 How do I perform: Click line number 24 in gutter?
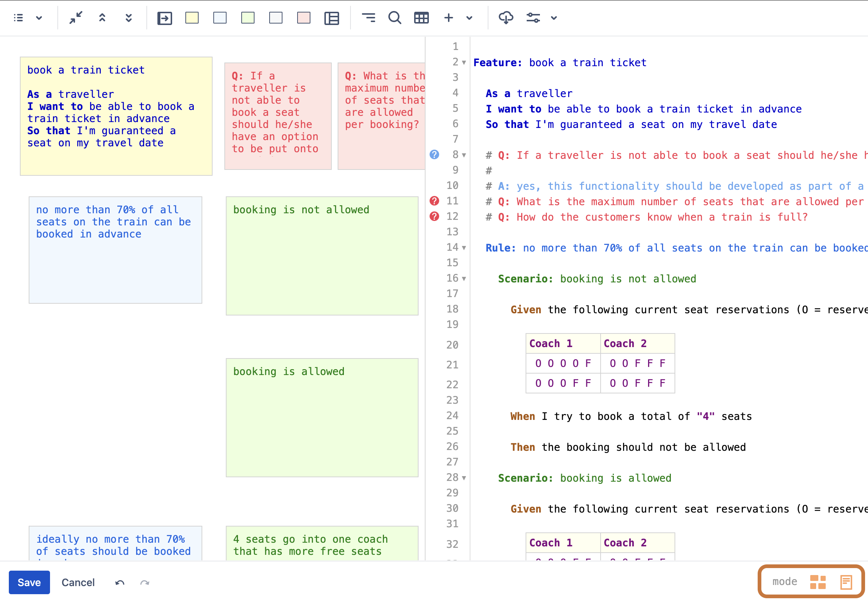click(x=452, y=415)
